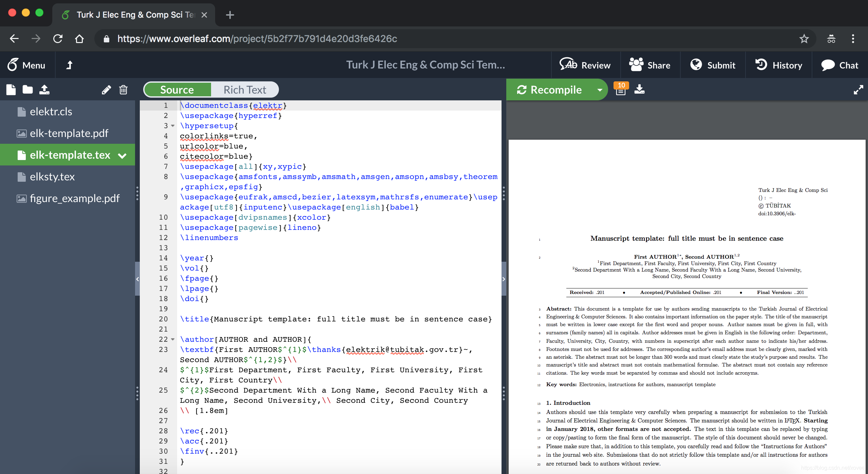Collapse the hypersetup code block at line 3
868x474 pixels.
(172, 126)
